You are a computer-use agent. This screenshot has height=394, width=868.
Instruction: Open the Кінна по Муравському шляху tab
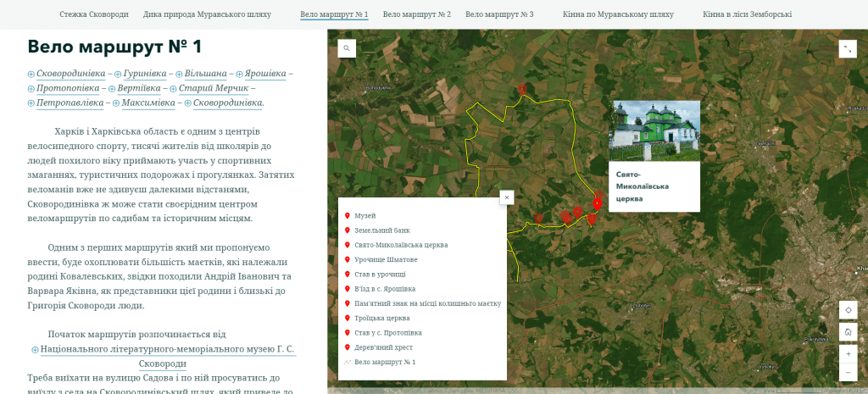[x=618, y=14]
